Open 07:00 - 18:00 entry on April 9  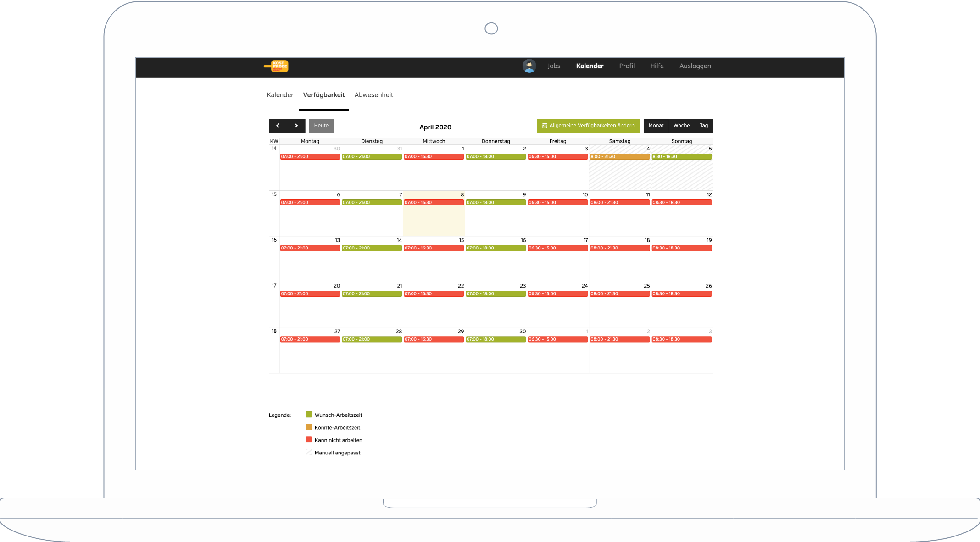pyautogui.click(x=496, y=203)
